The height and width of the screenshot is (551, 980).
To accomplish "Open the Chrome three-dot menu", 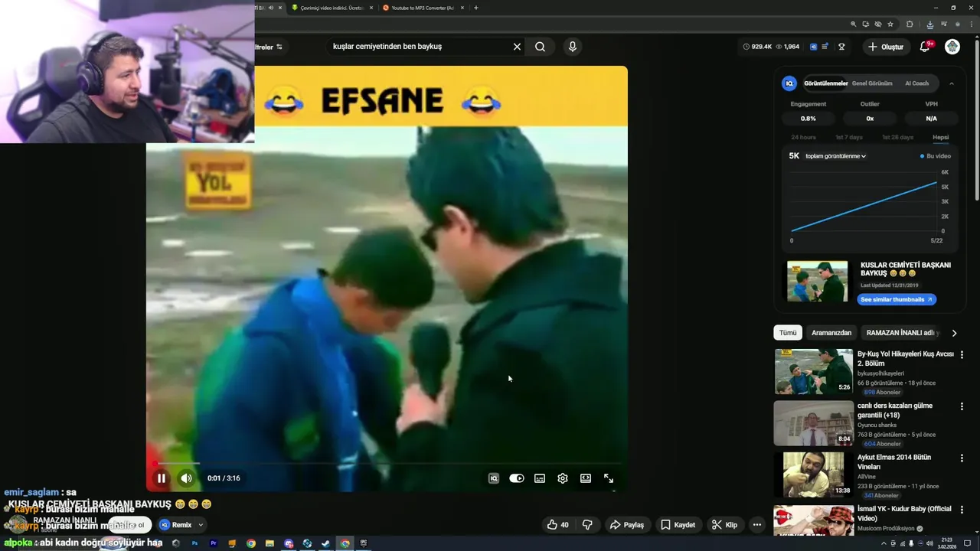I will tap(970, 24).
